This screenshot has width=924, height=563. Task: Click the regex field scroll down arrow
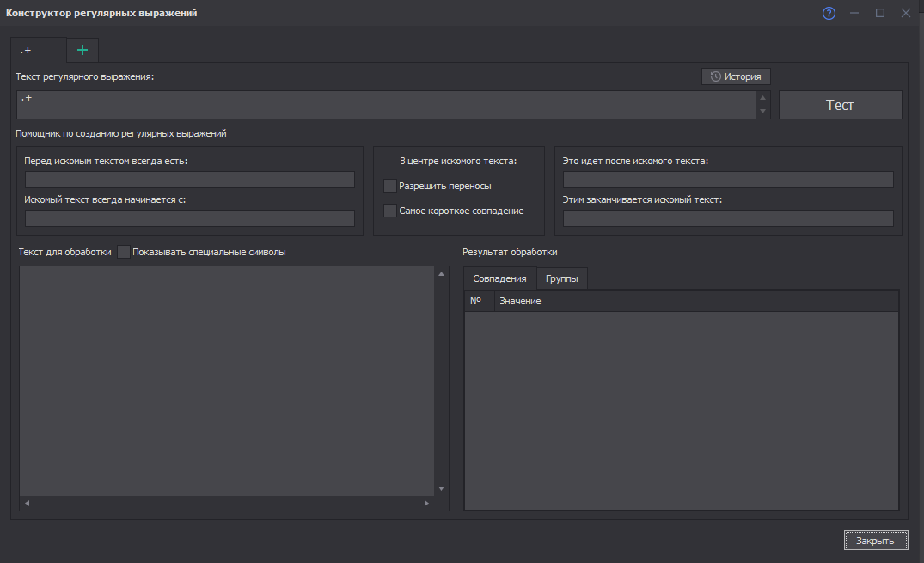click(x=762, y=112)
